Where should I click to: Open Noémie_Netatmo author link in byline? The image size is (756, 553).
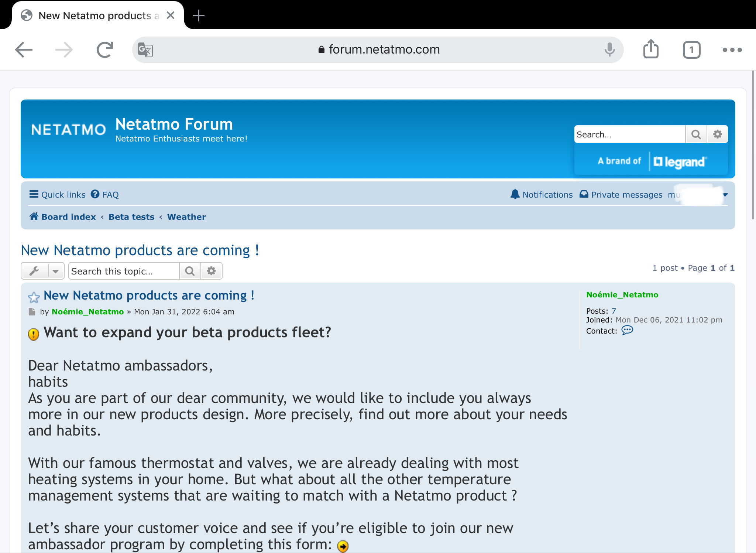[87, 312]
